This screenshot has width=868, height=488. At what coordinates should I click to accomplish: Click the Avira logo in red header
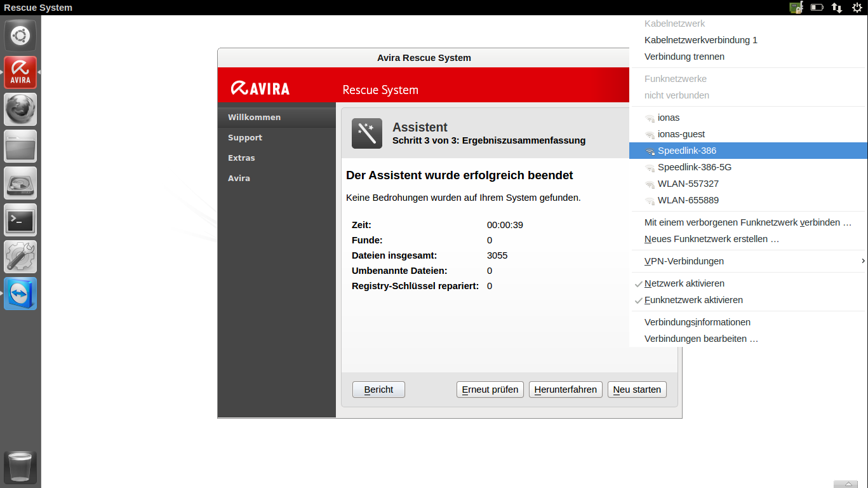click(260, 88)
